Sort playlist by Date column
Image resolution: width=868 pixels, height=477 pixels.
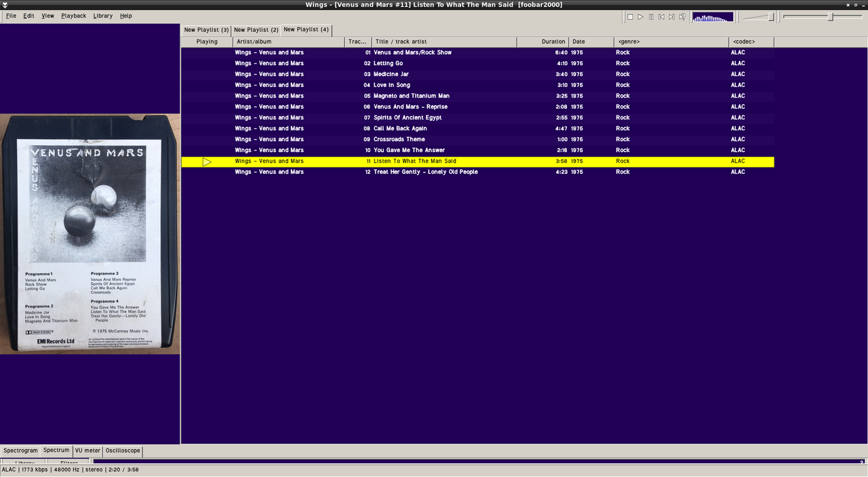591,41
